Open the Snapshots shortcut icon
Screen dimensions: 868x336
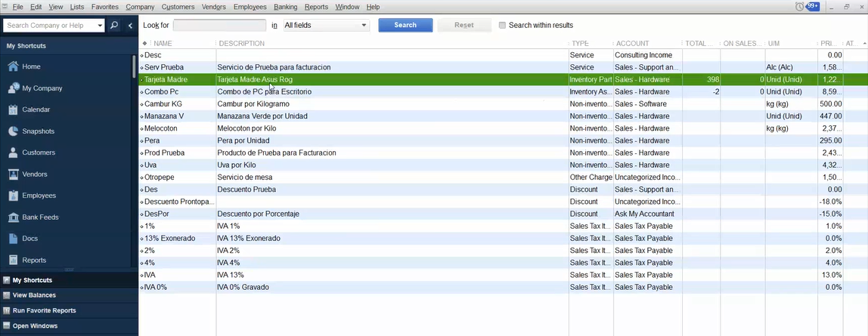tap(13, 131)
